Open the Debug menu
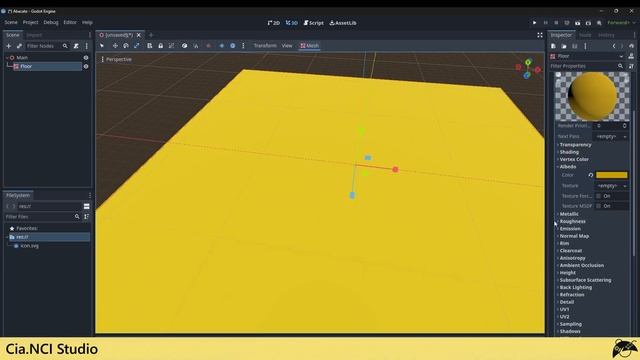 51,22
